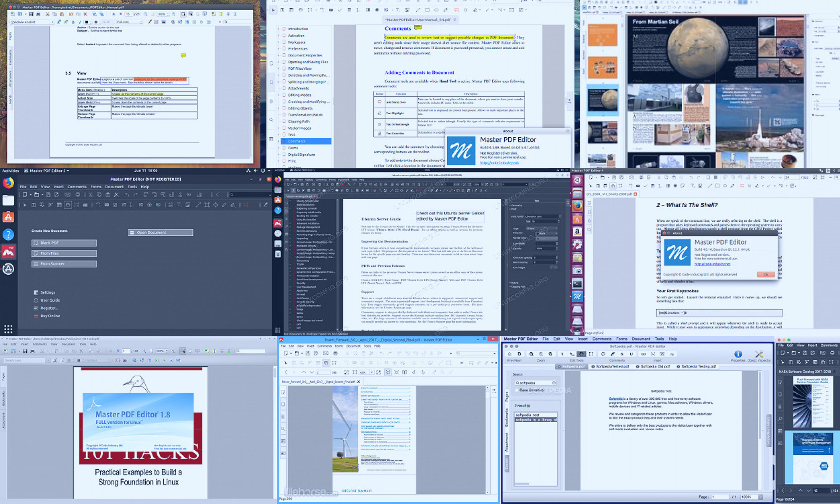Click the Settings link on the welcome screen
Image resolution: width=840 pixels, height=504 pixels.
click(x=47, y=292)
